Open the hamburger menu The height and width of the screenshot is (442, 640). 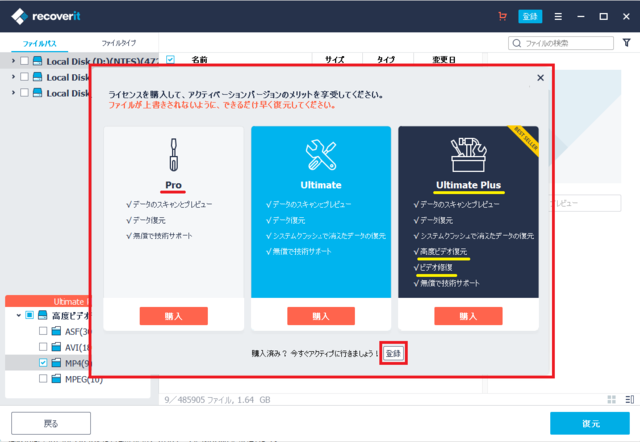click(x=558, y=17)
